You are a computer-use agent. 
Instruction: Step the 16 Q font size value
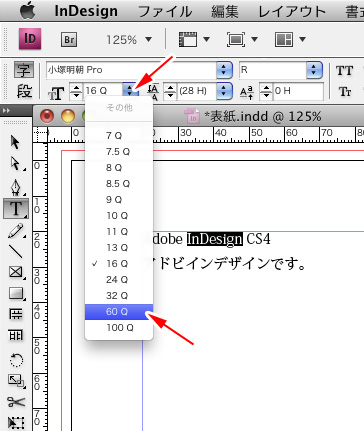coord(76,91)
